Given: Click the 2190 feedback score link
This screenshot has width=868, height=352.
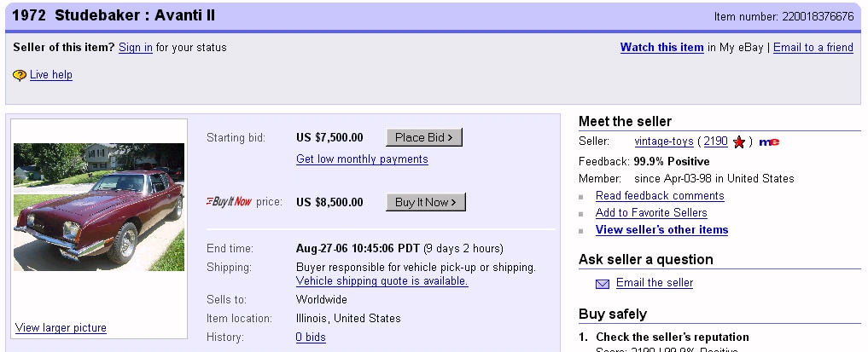Looking at the screenshot, I should 715,141.
